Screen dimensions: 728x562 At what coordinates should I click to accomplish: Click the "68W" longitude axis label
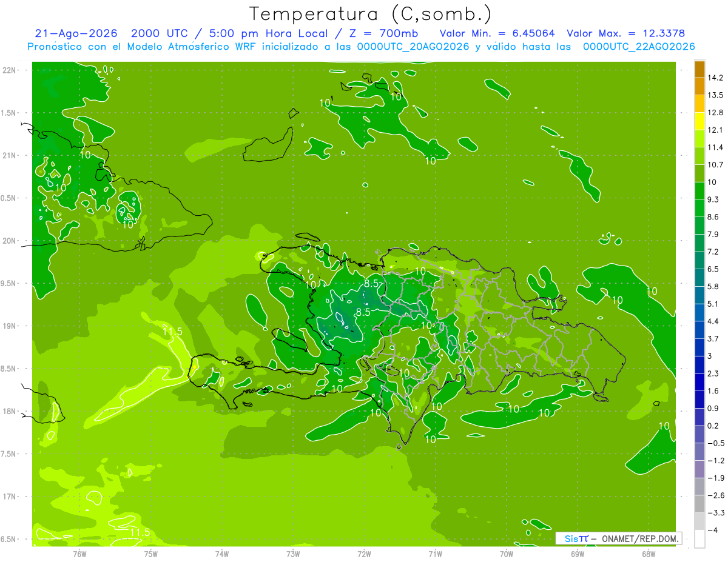649,554
